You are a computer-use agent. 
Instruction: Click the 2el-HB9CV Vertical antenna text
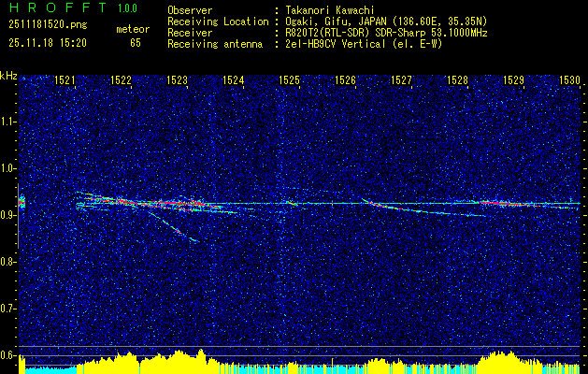click(364, 44)
